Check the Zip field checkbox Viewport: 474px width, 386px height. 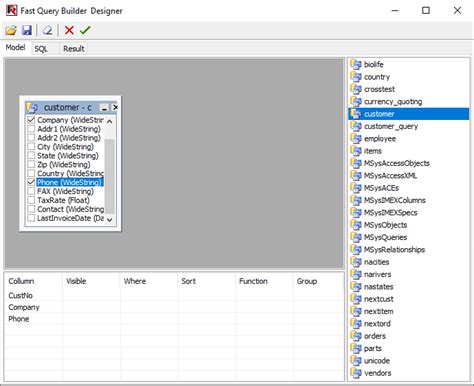click(31, 164)
